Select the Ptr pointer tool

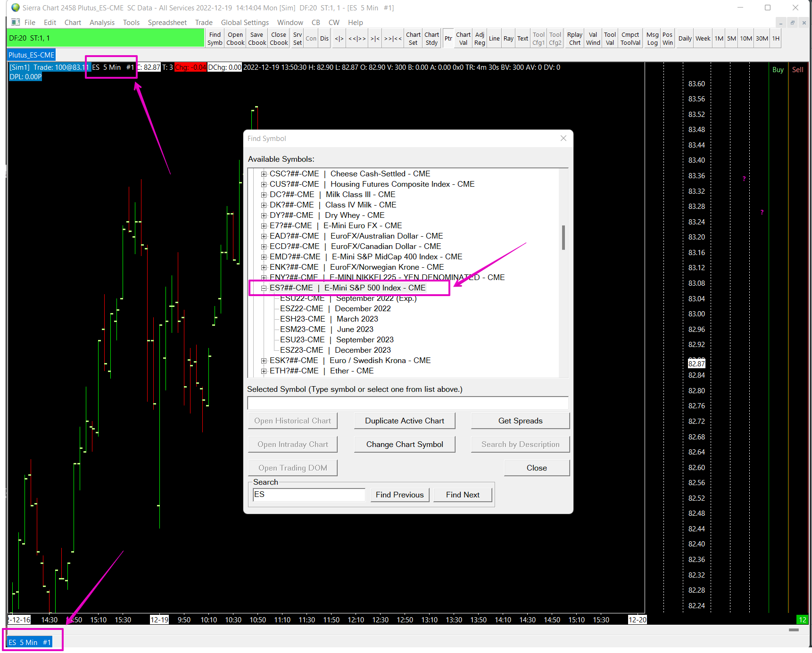tap(448, 39)
